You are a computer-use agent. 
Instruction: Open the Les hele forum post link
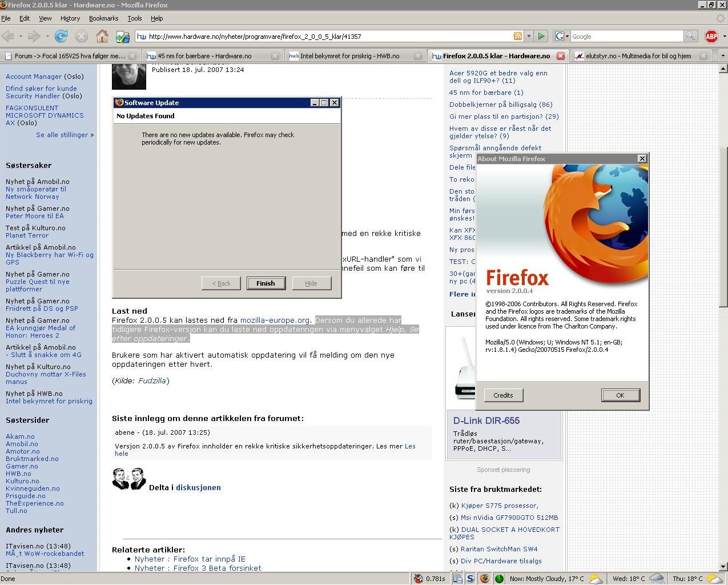pyautogui.click(x=265, y=450)
